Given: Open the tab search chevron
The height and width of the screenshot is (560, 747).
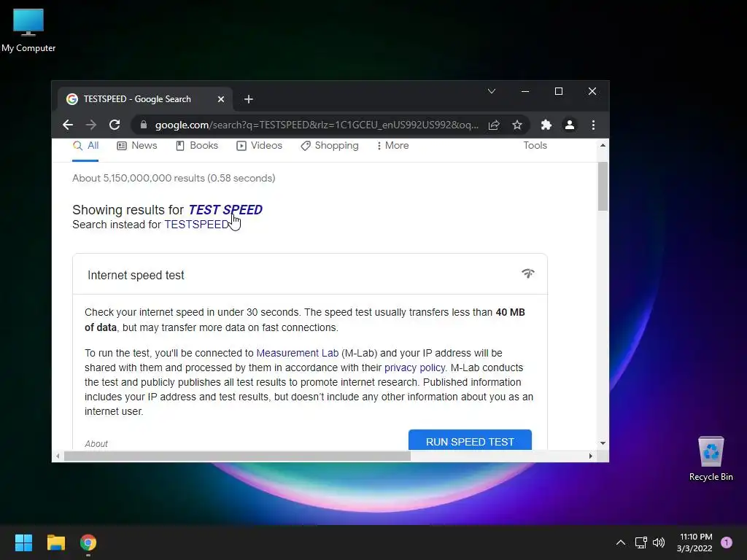Looking at the screenshot, I should 492,91.
